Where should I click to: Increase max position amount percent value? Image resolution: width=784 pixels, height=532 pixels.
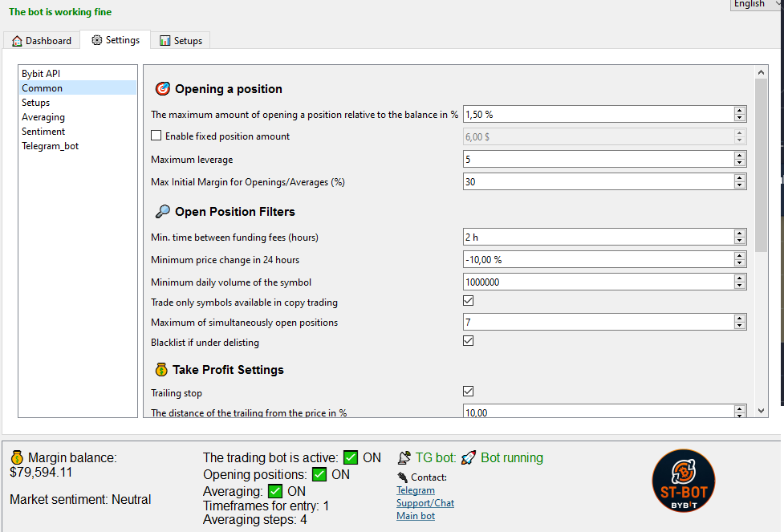tap(740, 111)
